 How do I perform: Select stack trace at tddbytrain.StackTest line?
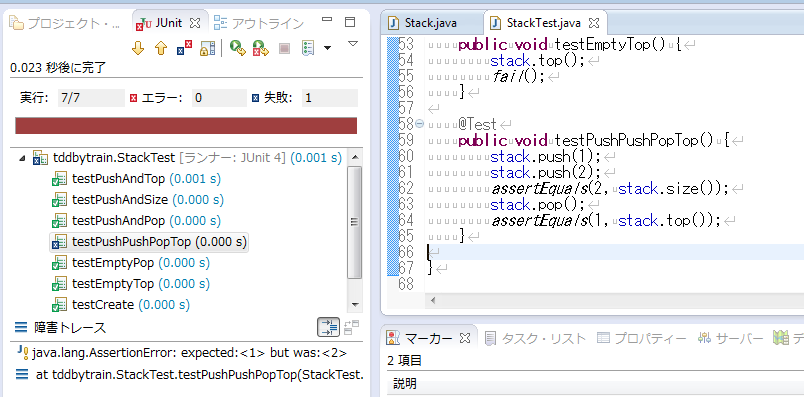coord(190,374)
